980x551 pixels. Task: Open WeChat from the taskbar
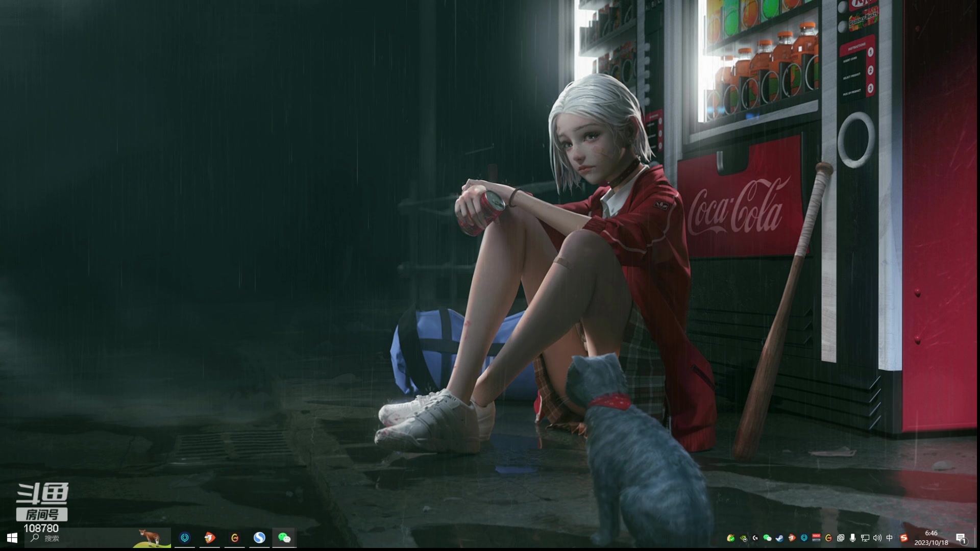point(284,538)
